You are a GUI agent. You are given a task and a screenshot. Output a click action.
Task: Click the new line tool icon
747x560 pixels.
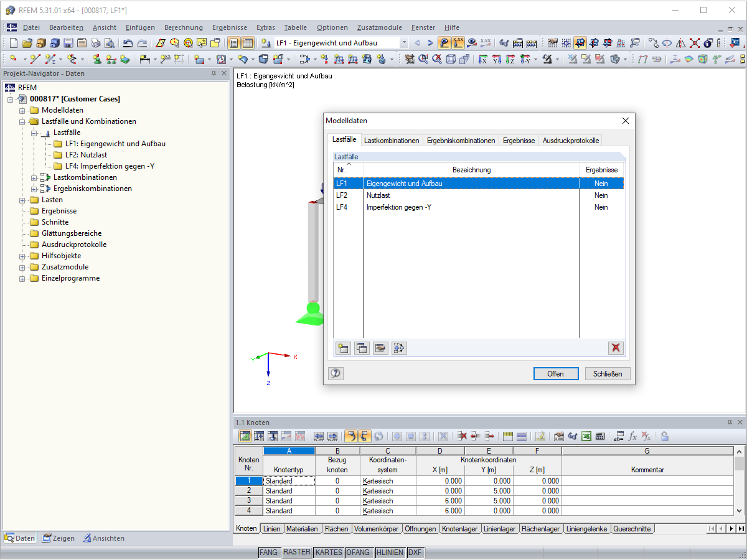tap(35, 59)
